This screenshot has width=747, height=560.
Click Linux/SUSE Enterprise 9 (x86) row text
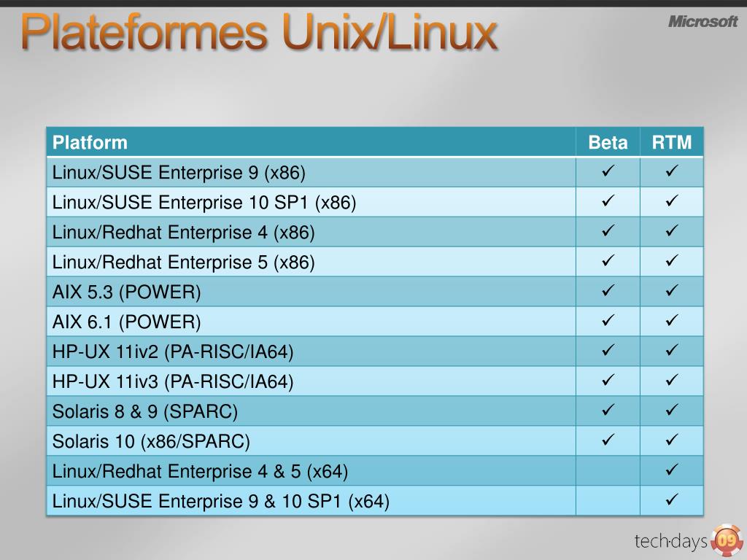coord(179,172)
